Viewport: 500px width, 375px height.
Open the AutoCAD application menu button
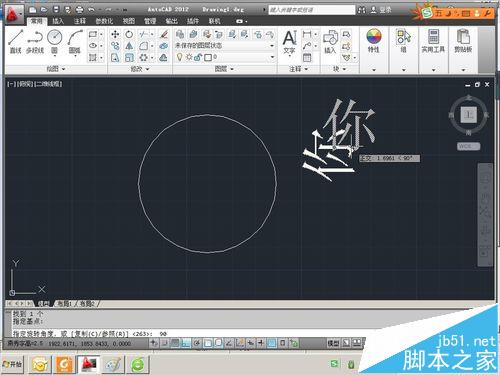click(14, 14)
